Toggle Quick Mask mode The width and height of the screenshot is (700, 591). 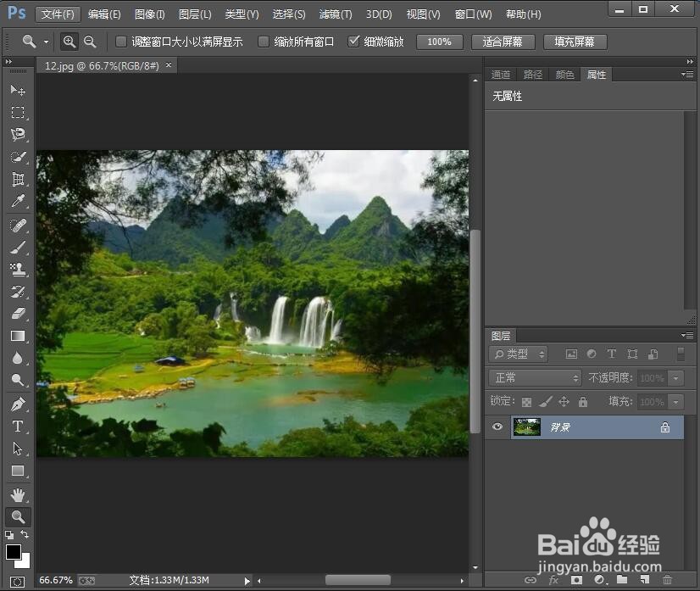tap(18, 582)
